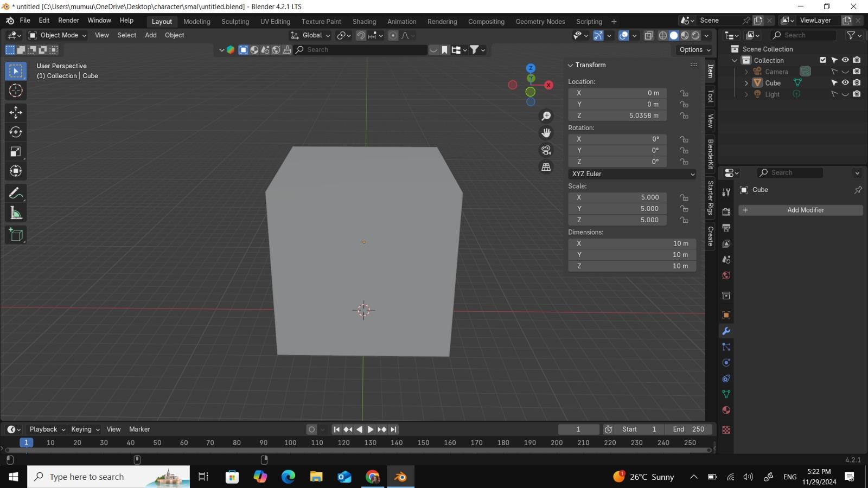The height and width of the screenshot is (488, 868).
Task: Jump to the last frame
Action: point(394,429)
